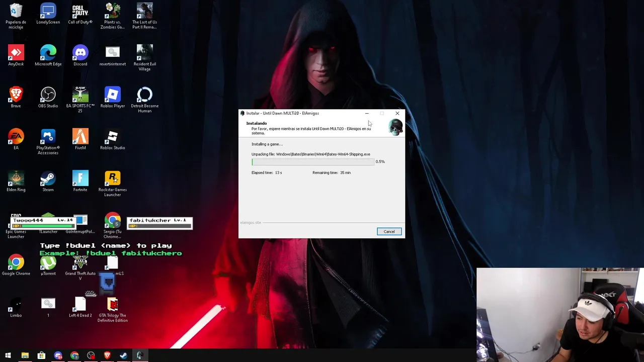Screen dimensions: 644x362
Task: Select the desktop file named 1
Action: 48,307
